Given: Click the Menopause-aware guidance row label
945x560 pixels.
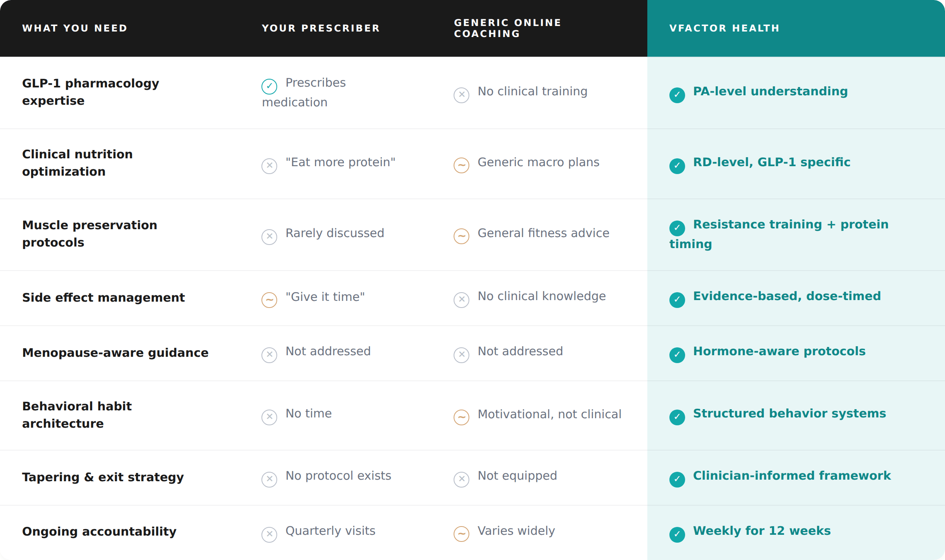Looking at the screenshot, I should [x=115, y=353].
